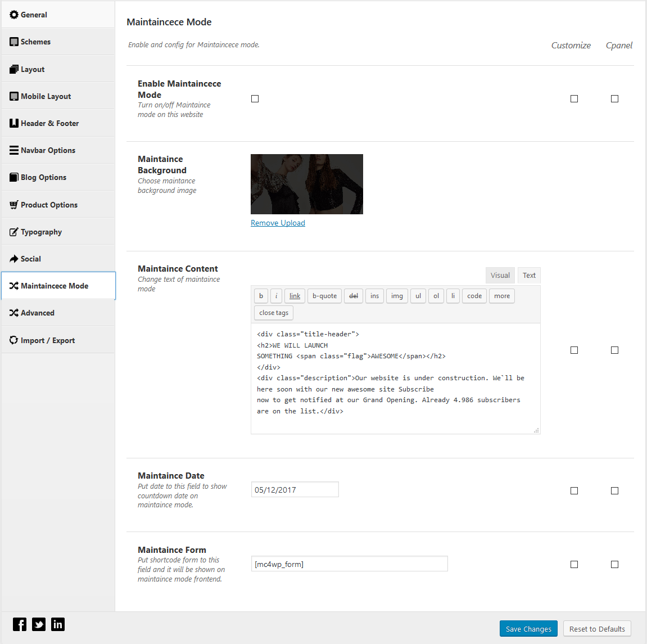Click the Social share arrow icon
The width and height of the screenshot is (647, 644).
pos(14,259)
